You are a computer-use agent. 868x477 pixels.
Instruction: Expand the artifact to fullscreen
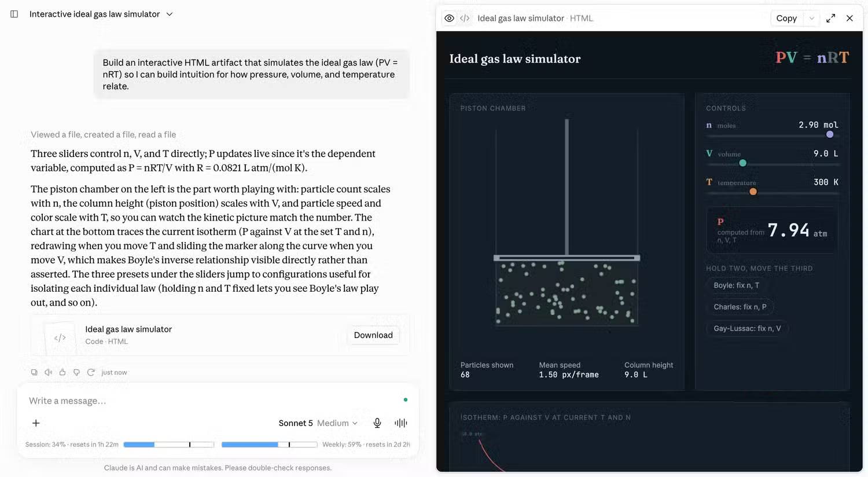(831, 18)
